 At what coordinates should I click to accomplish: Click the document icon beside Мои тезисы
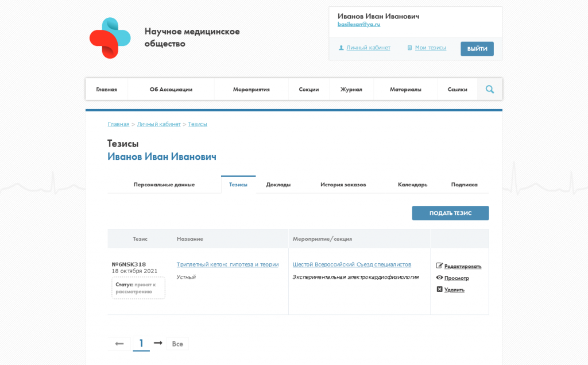click(x=409, y=48)
